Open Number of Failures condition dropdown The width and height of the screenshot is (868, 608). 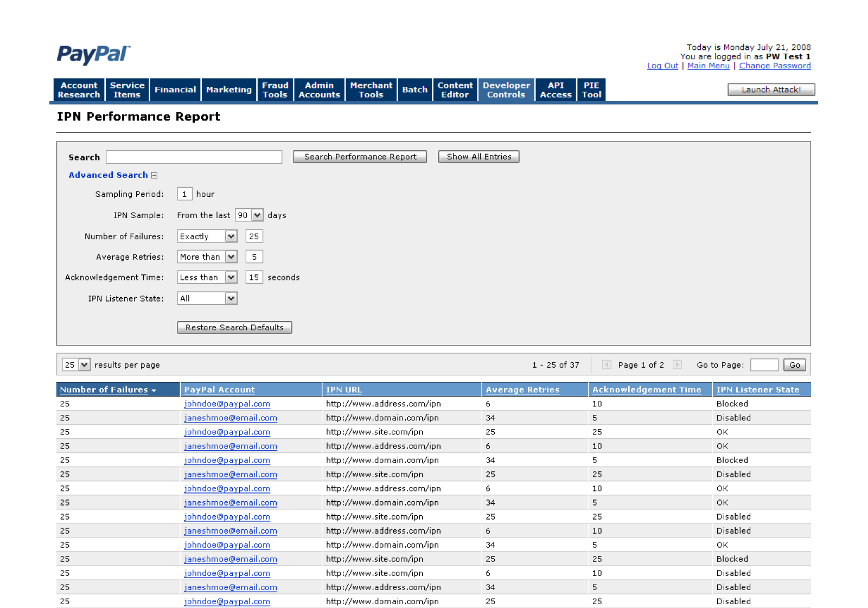pyautogui.click(x=231, y=236)
